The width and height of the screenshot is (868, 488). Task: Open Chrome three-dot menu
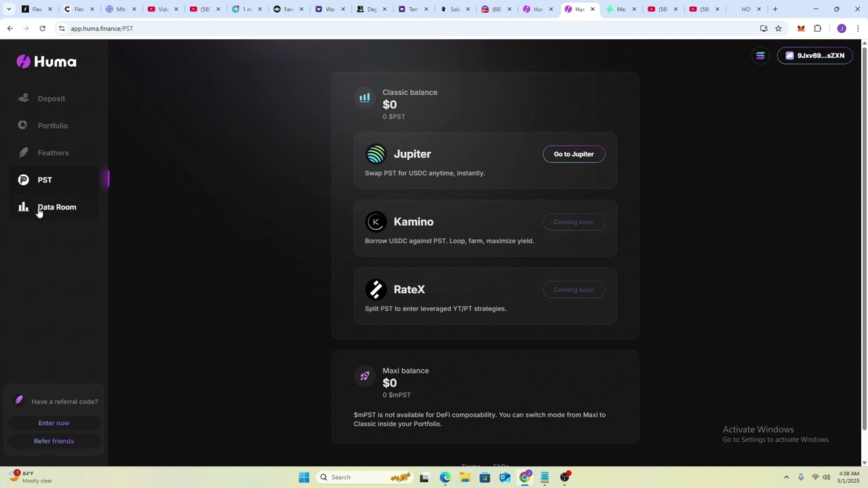click(x=858, y=28)
